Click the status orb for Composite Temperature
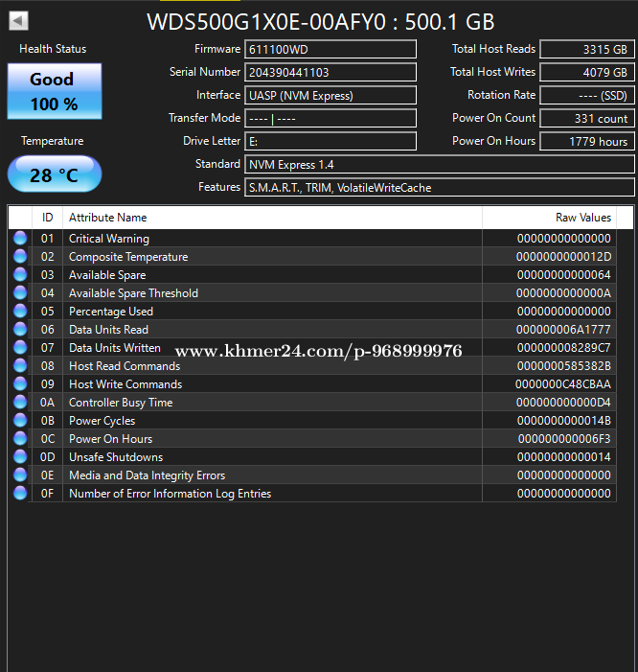The width and height of the screenshot is (638, 672). [20, 256]
